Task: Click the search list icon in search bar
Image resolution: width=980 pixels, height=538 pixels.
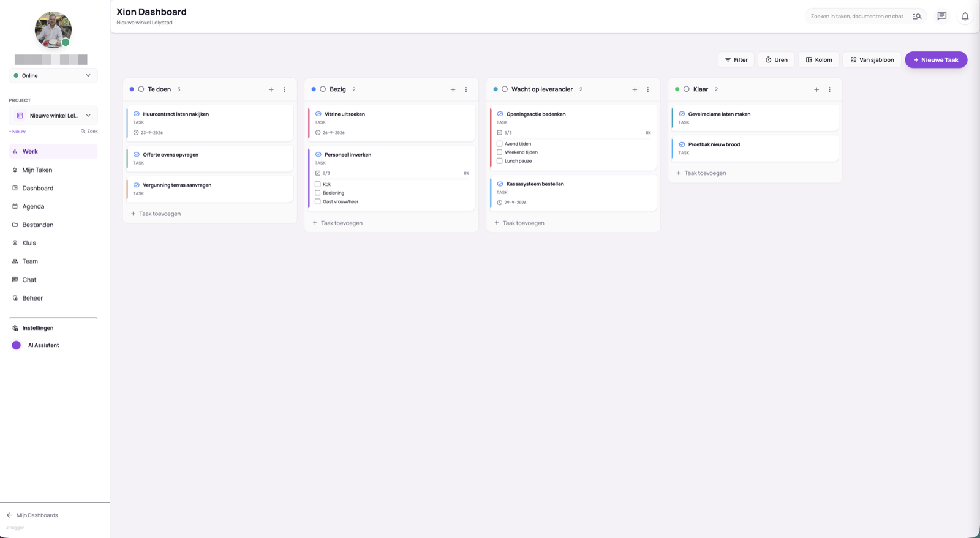Action: click(x=917, y=17)
